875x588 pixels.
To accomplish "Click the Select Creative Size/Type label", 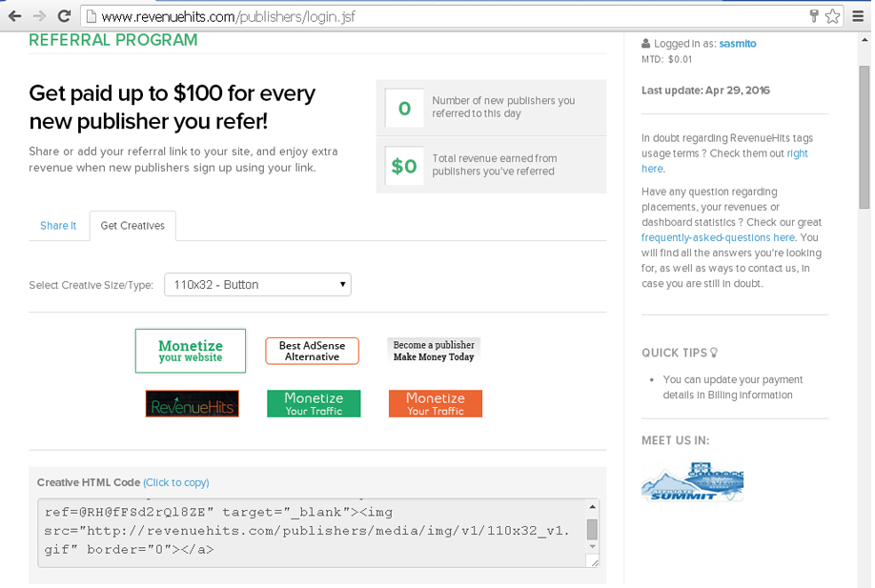I will pyautogui.click(x=91, y=285).
